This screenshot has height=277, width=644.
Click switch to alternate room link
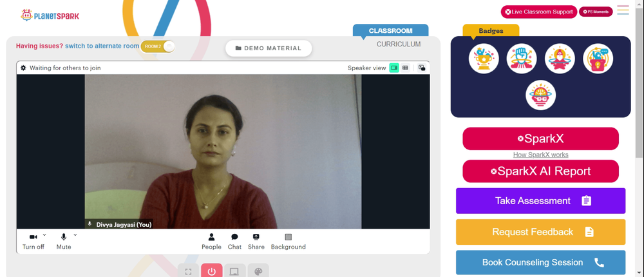(x=102, y=46)
